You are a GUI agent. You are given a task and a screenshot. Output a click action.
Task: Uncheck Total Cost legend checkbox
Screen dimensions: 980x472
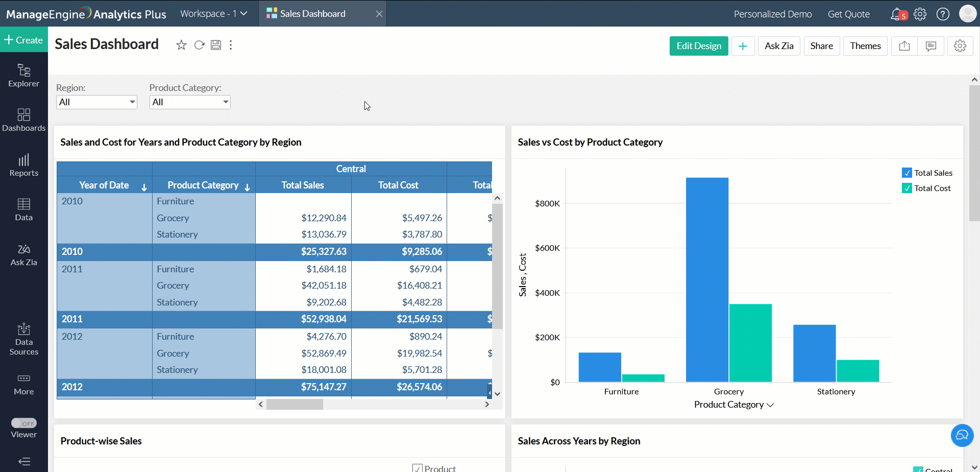click(x=906, y=188)
